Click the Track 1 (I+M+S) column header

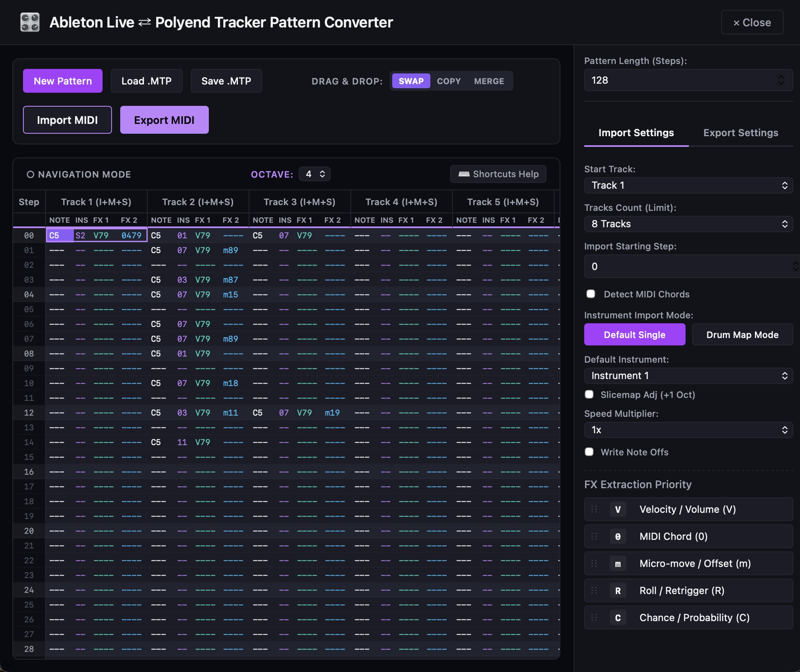coord(96,202)
